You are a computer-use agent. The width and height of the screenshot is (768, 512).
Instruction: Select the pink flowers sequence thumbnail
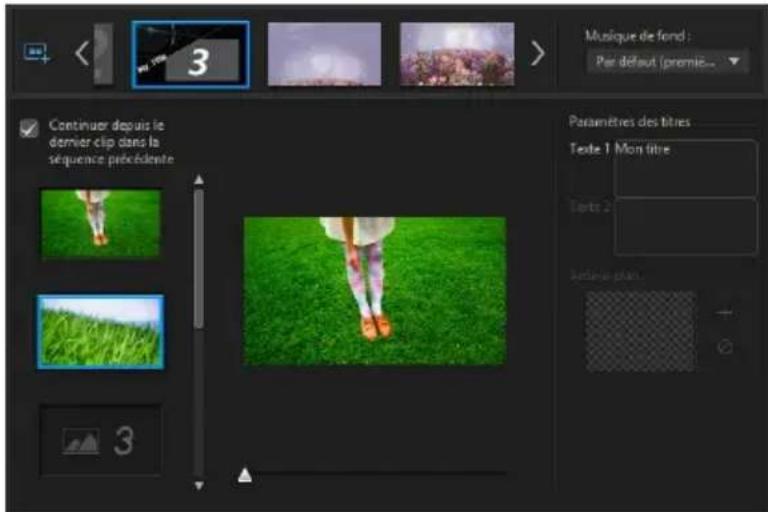pos(457,55)
